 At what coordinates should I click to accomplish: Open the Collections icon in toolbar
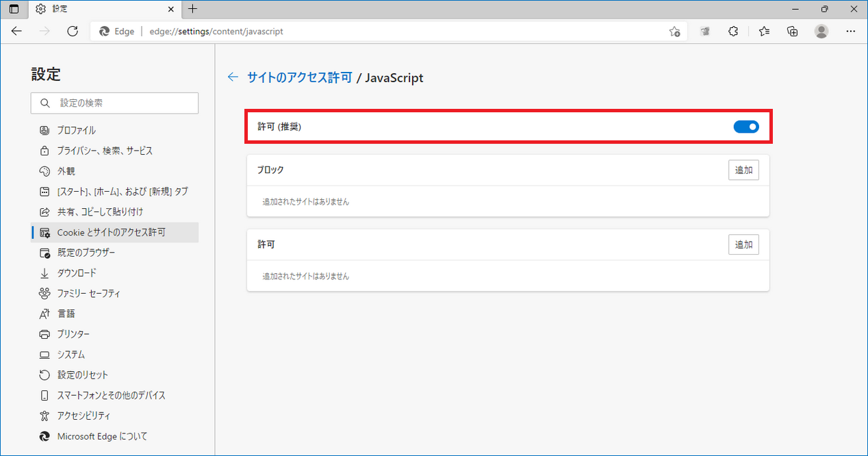(x=793, y=31)
